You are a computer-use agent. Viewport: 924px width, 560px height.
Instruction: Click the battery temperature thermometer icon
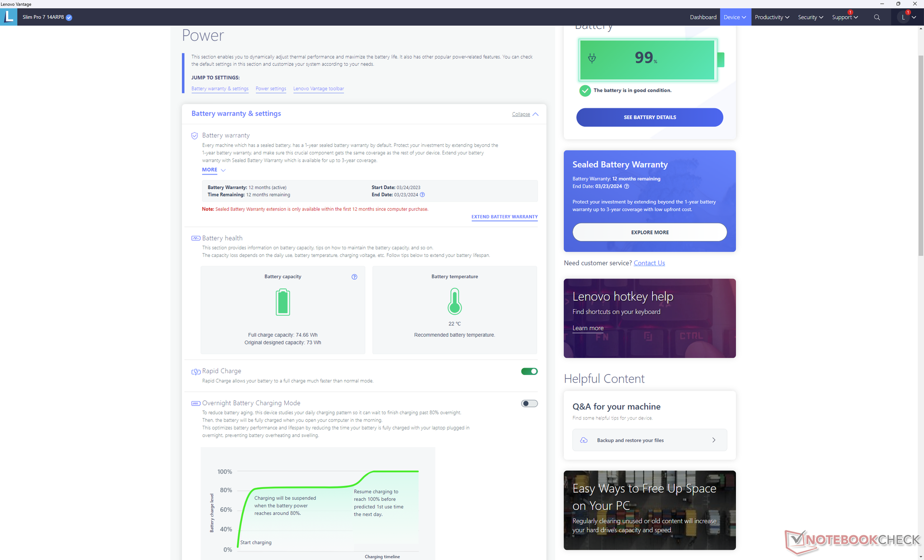(x=454, y=301)
